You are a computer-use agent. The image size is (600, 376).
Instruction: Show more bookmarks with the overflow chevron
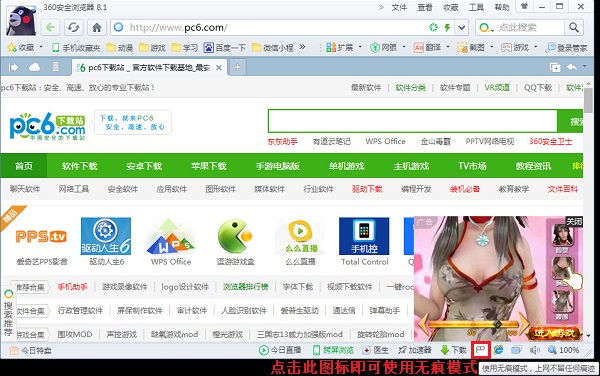[x=302, y=47]
